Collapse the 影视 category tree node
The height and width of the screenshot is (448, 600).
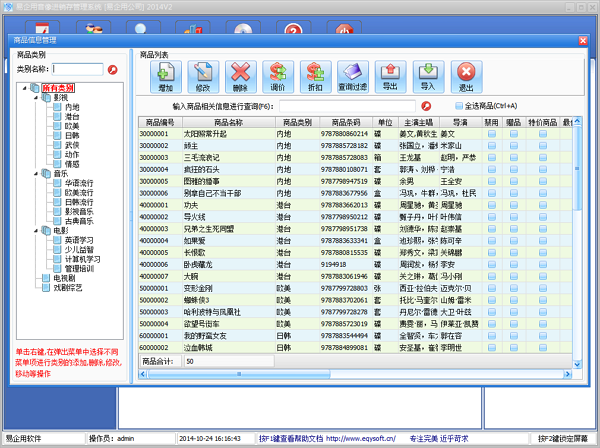click(x=36, y=98)
